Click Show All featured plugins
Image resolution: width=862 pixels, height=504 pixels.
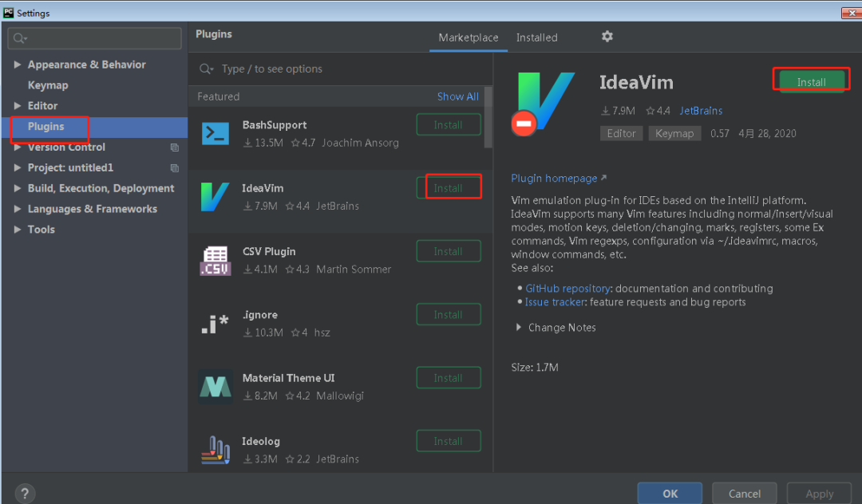point(457,96)
